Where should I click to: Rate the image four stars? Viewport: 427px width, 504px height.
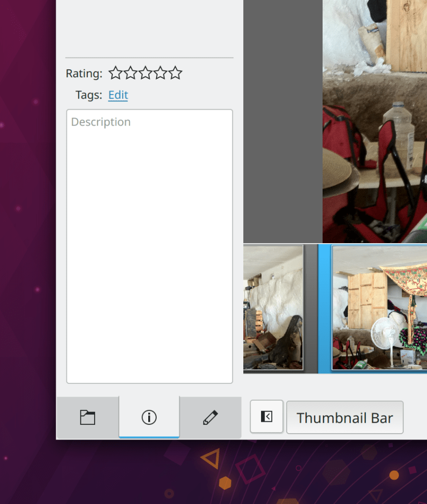[161, 73]
